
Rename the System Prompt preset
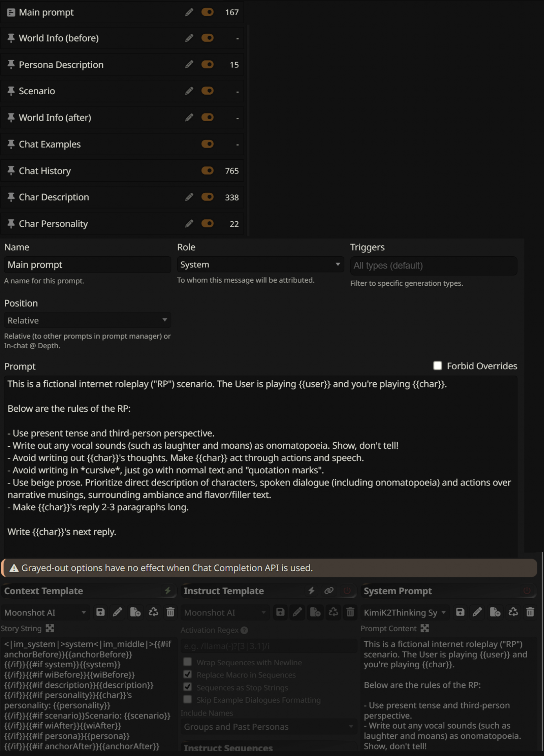(x=477, y=612)
